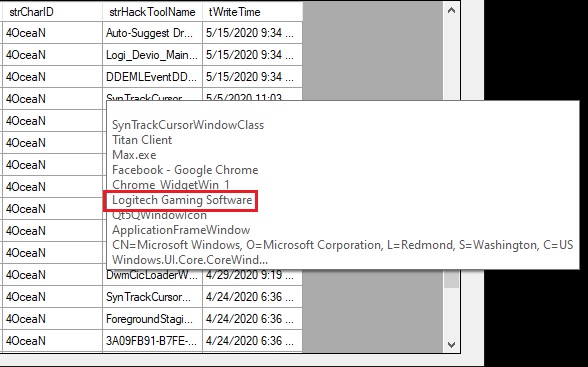Click Windows.UI.Core.CoreWind... tooltip line
The height and width of the screenshot is (367, 588).
click(190, 260)
